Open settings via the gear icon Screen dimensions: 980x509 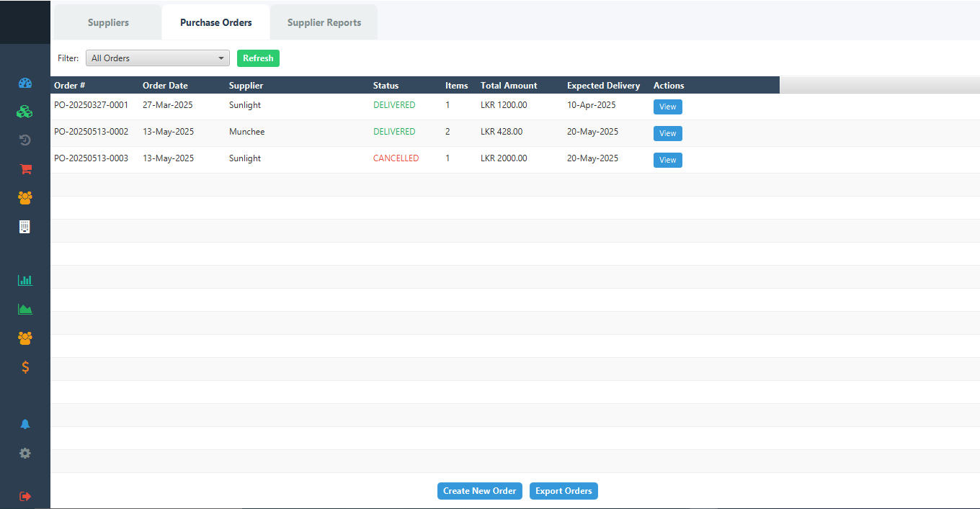click(25, 454)
